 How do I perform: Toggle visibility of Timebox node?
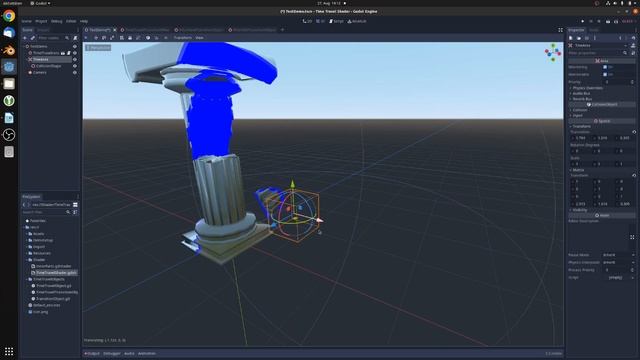click(x=75, y=59)
